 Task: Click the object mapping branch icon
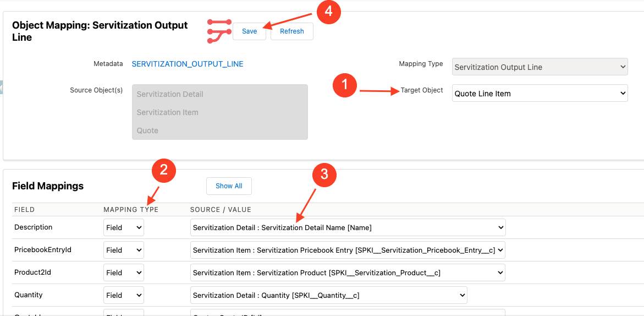(219, 31)
